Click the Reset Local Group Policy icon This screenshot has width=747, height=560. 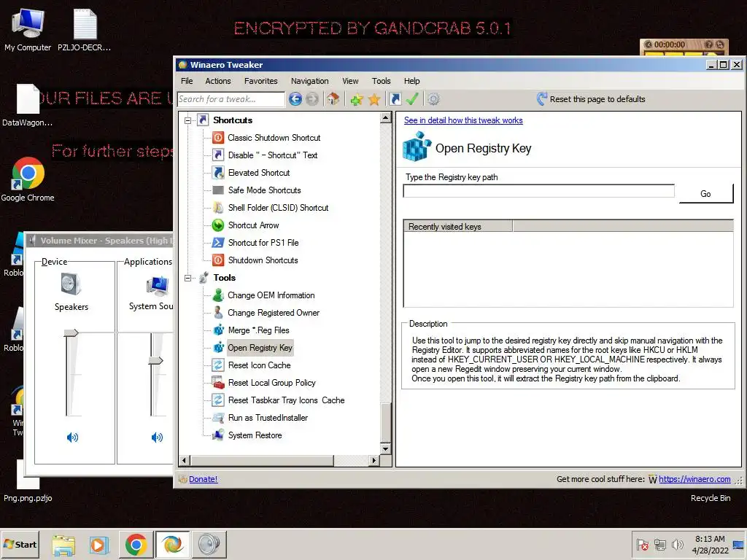(217, 382)
